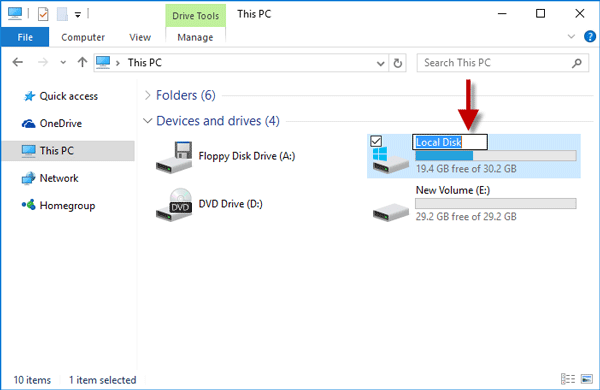
Task: Click the New folder quick access icon
Action: point(62,15)
